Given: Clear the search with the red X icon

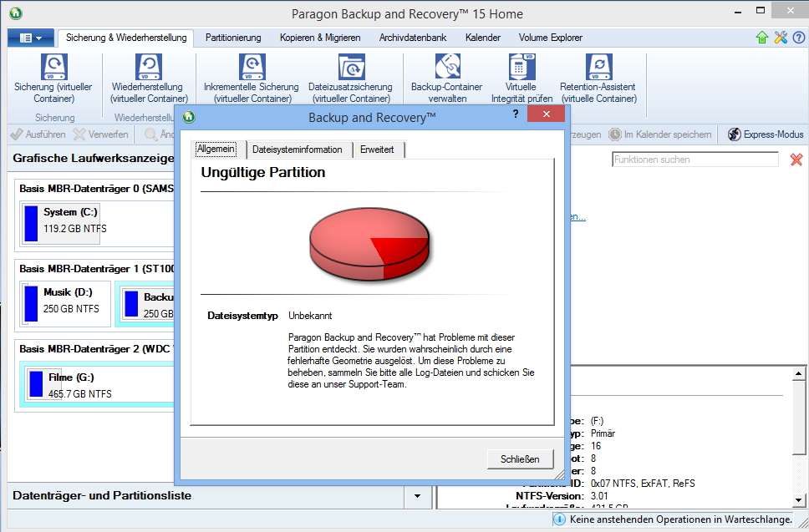Looking at the screenshot, I should (796, 160).
